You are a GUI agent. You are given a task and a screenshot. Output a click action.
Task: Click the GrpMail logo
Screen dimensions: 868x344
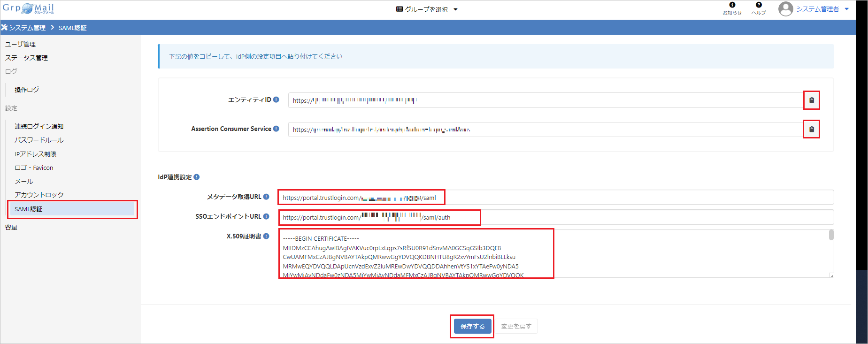(28, 8)
